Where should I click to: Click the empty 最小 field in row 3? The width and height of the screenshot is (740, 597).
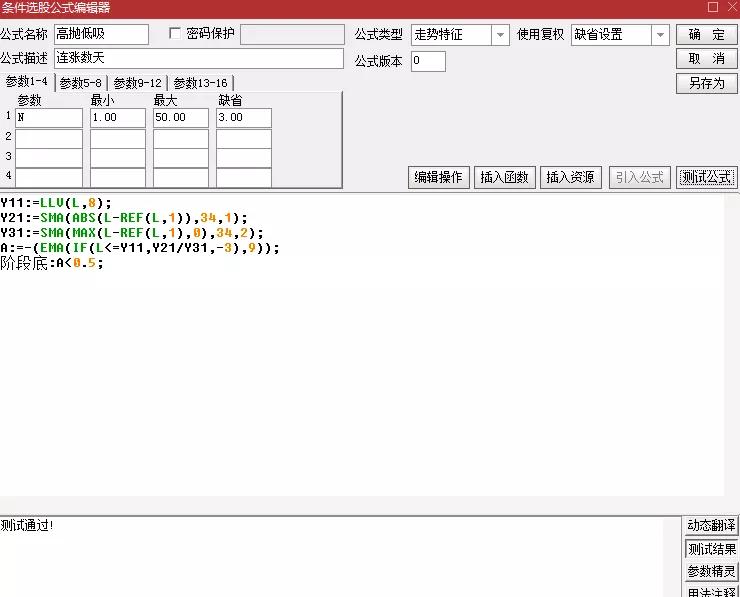click(118, 158)
